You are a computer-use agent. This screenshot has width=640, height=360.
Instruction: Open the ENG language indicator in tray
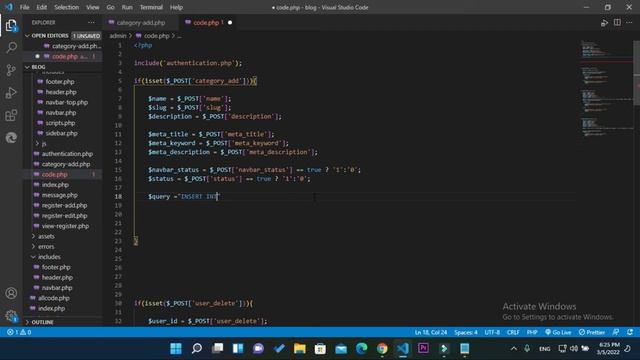point(544,349)
